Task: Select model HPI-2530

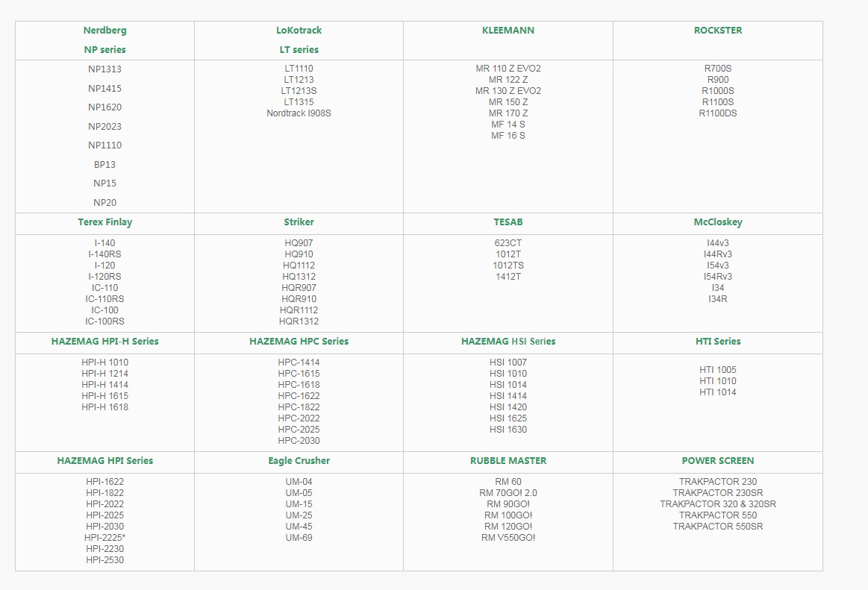Action: coord(104,560)
